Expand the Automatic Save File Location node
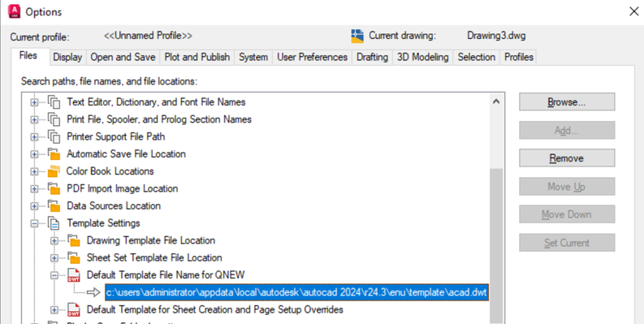 [x=34, y=154]
